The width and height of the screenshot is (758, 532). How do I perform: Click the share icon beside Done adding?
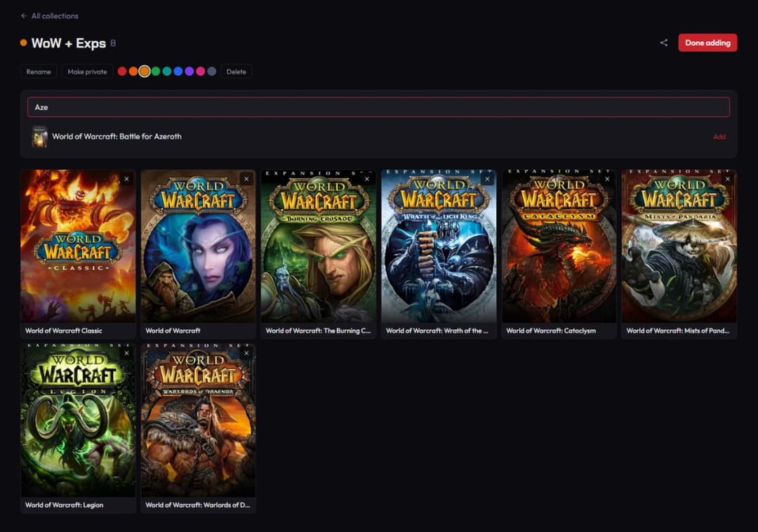pos(664,43)
